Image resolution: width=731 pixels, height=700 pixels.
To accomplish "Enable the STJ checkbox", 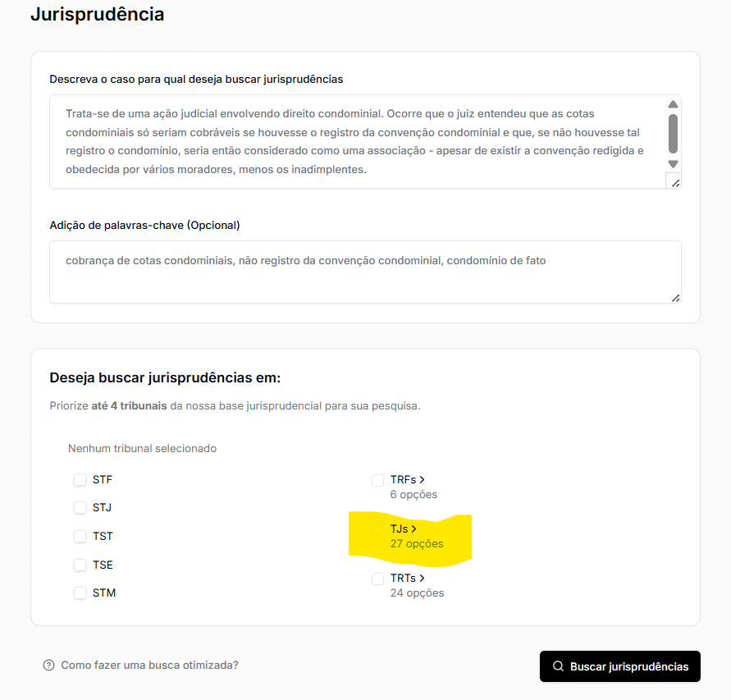I will pos(80,508).
